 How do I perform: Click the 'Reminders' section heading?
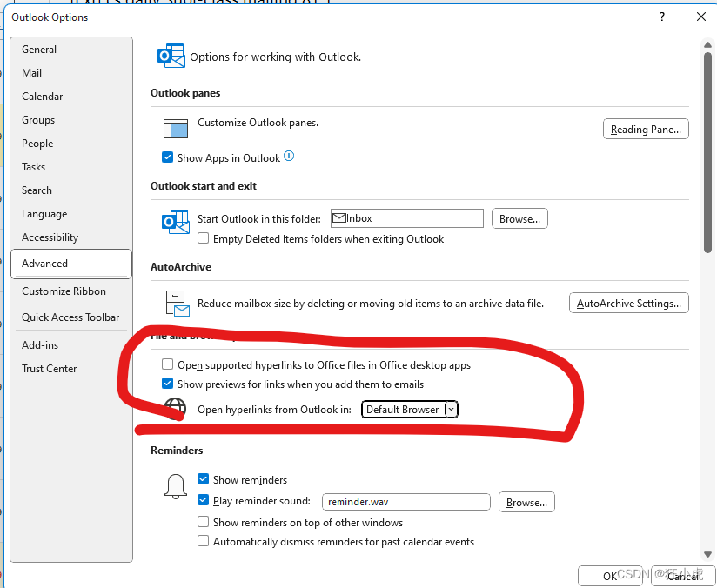(177, 451)
